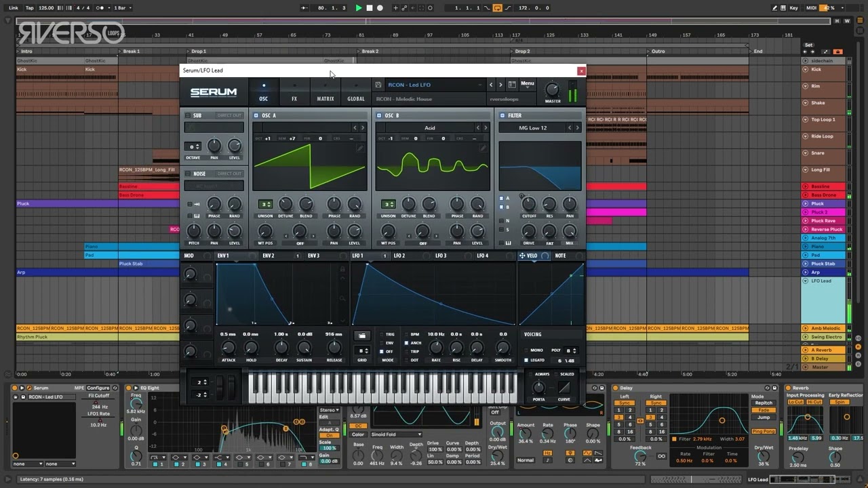868x488 pixels.
Task: Adjust the Serum MASTER volume knob
Action: (x=553, y=89)
